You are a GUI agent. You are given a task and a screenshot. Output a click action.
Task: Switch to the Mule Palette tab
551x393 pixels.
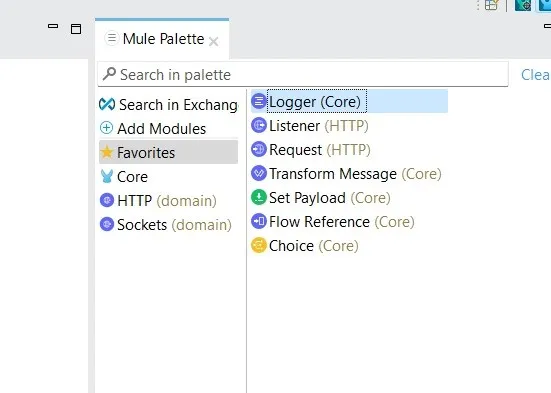pos(163,39)
